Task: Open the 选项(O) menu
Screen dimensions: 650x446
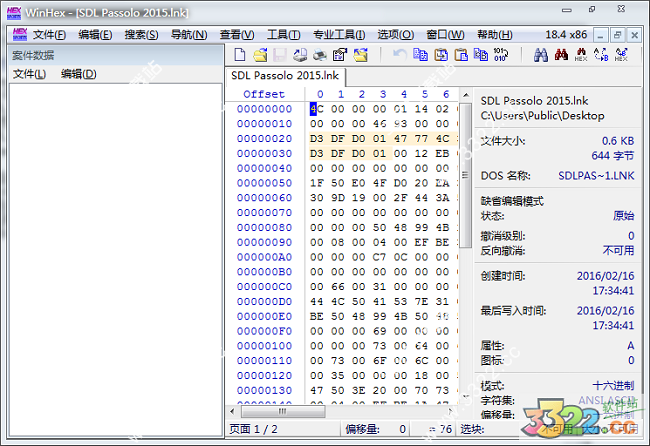Action: [x=396, y=35]
